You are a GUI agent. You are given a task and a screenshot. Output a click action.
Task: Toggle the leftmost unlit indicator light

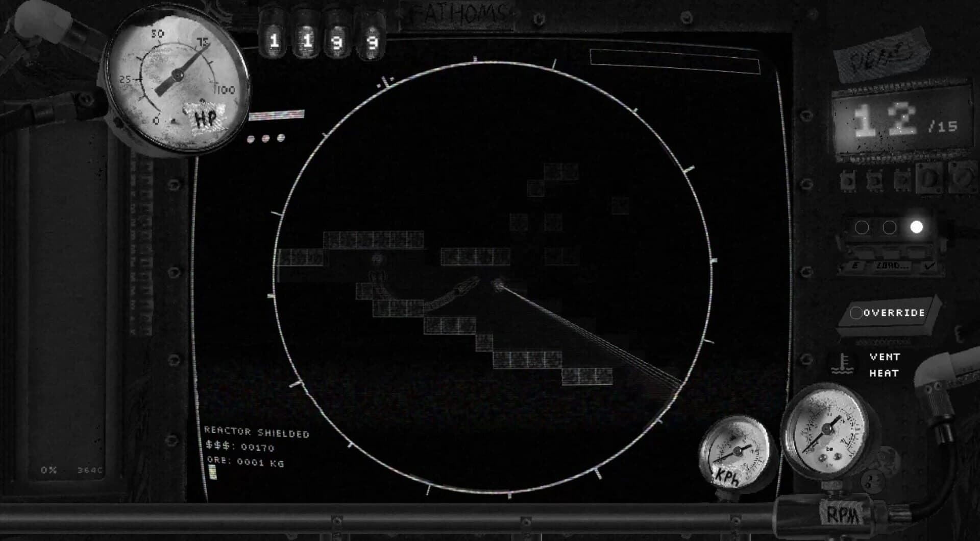[x=862, y=227]
